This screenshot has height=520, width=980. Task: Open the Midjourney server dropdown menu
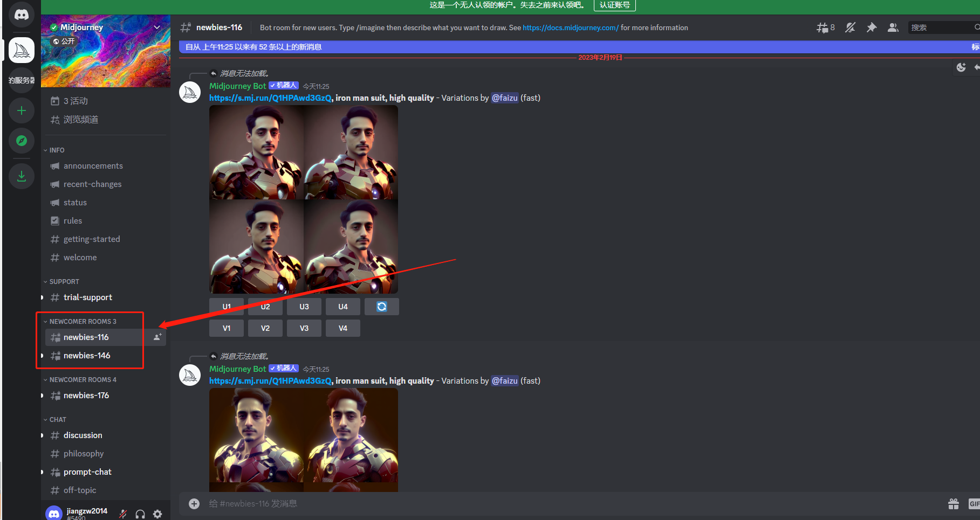point(157,27)
